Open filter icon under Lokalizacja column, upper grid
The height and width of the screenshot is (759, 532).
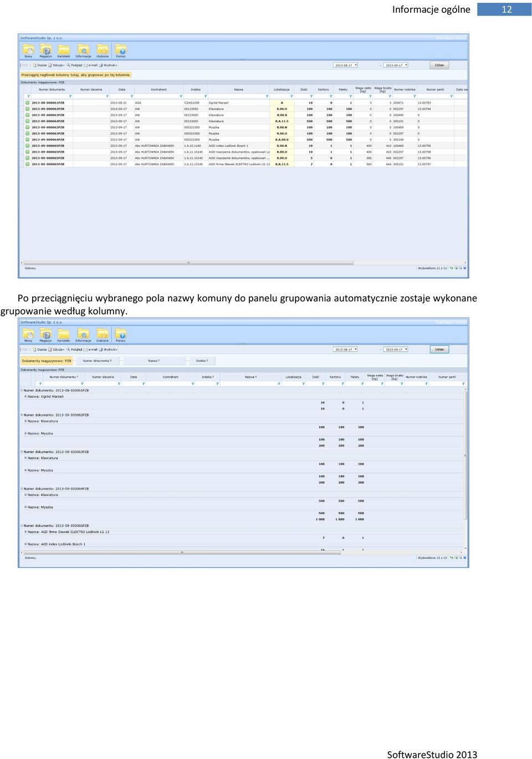(291, 96)
